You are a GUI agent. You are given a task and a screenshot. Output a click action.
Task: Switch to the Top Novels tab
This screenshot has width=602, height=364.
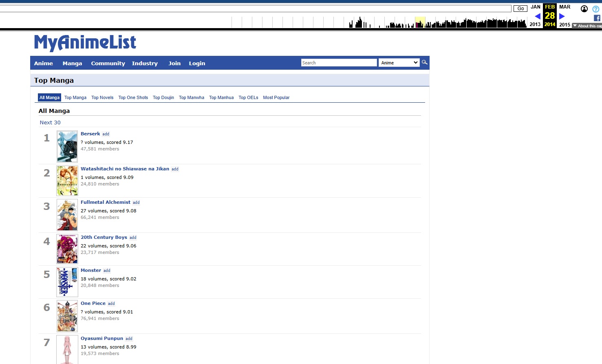click(x=102, y=97)
